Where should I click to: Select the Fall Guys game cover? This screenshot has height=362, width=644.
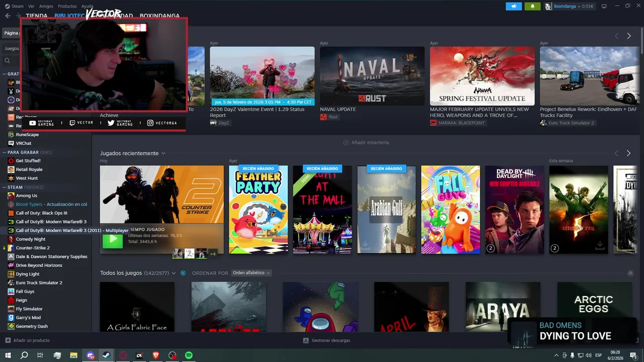[450, 209]
